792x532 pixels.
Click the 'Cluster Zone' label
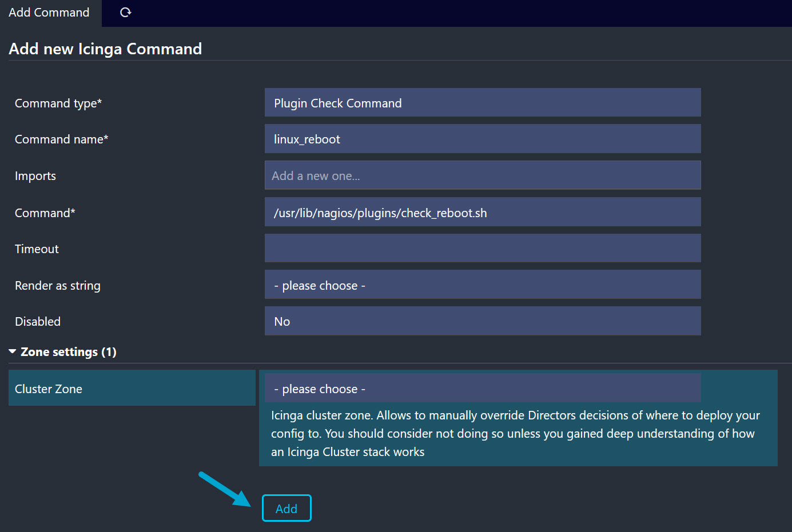point(49,389)
